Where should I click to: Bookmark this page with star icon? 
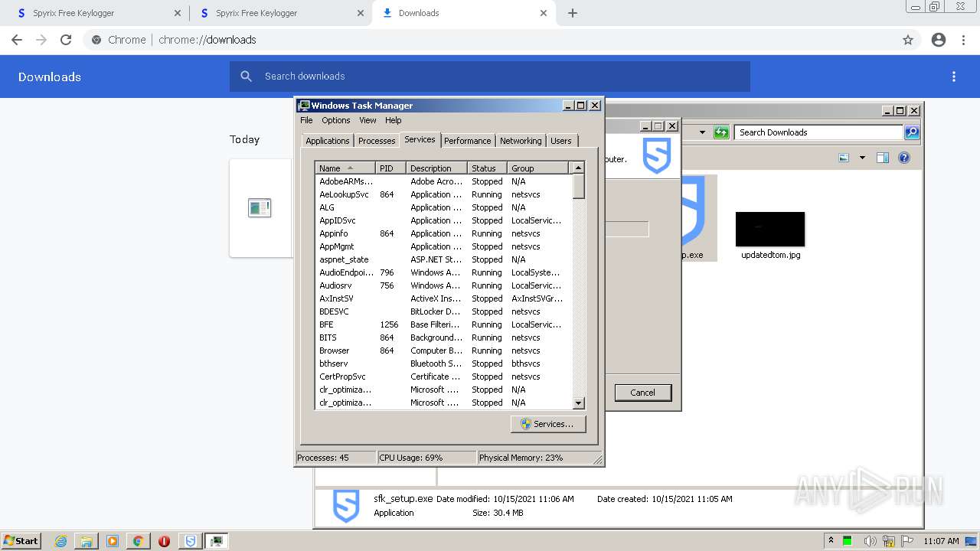pyautogui.click(x=908, y=40)
